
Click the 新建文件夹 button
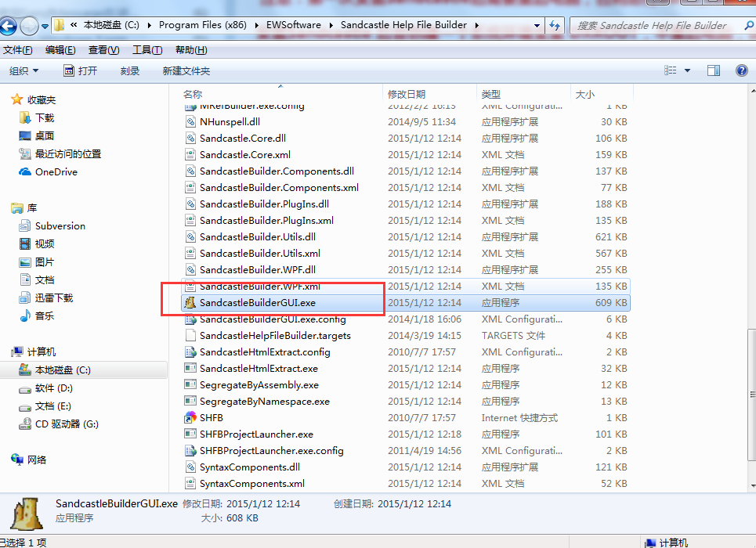tap(186, 71)
